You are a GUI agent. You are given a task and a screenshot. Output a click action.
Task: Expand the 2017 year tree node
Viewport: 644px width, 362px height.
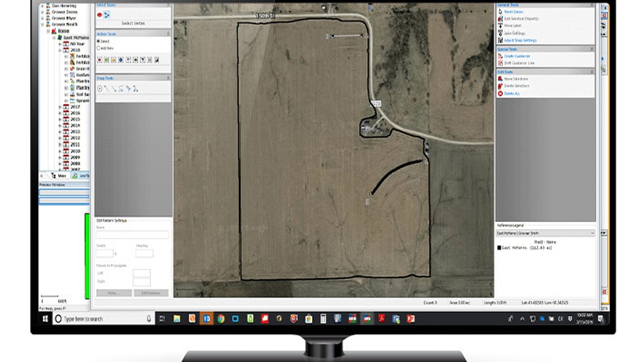tap(60, 107)
